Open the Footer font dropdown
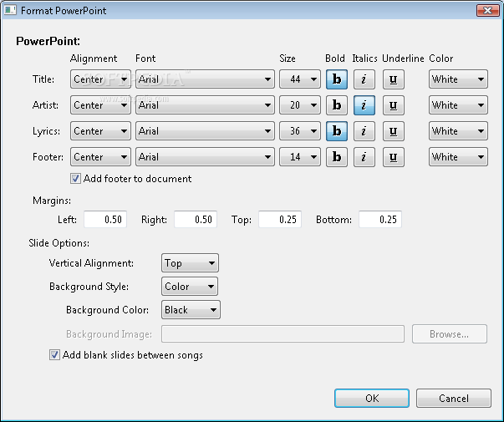The width and height of the screenshot is (504, 422). pos(205,157)
